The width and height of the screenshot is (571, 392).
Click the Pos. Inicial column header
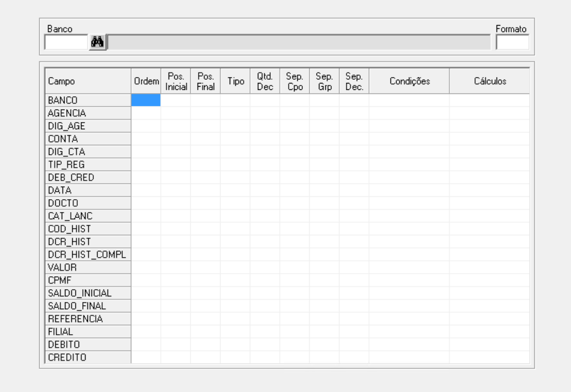(x=176, y=81)
